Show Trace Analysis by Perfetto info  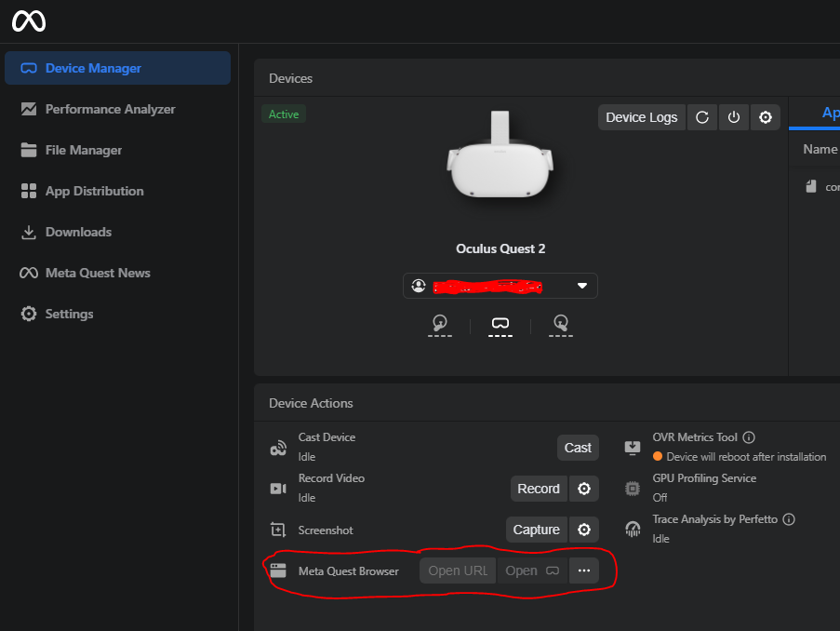click(x=789, y=519)
